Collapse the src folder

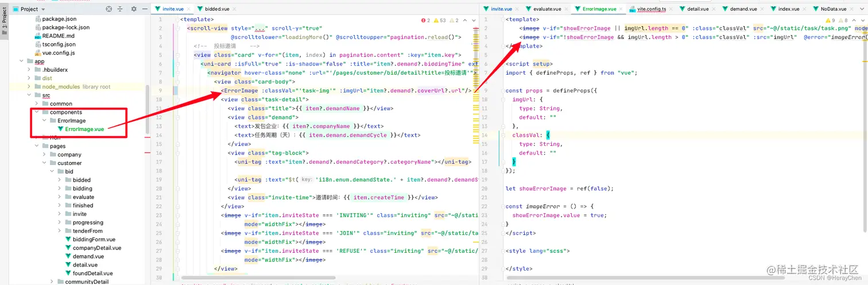coord(29,95)
